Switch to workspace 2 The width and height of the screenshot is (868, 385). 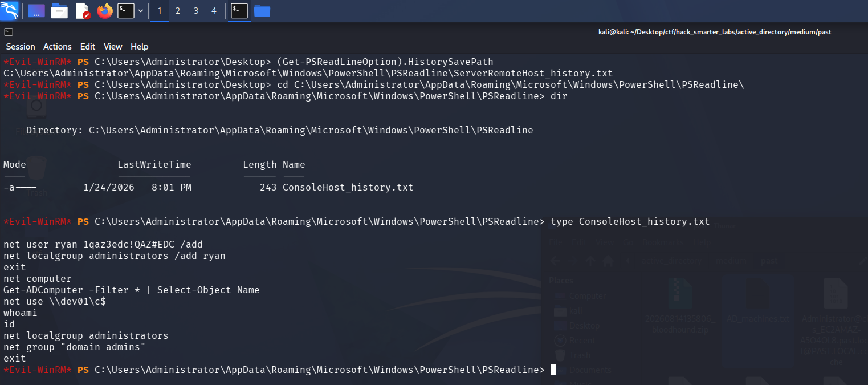(178, 10)
